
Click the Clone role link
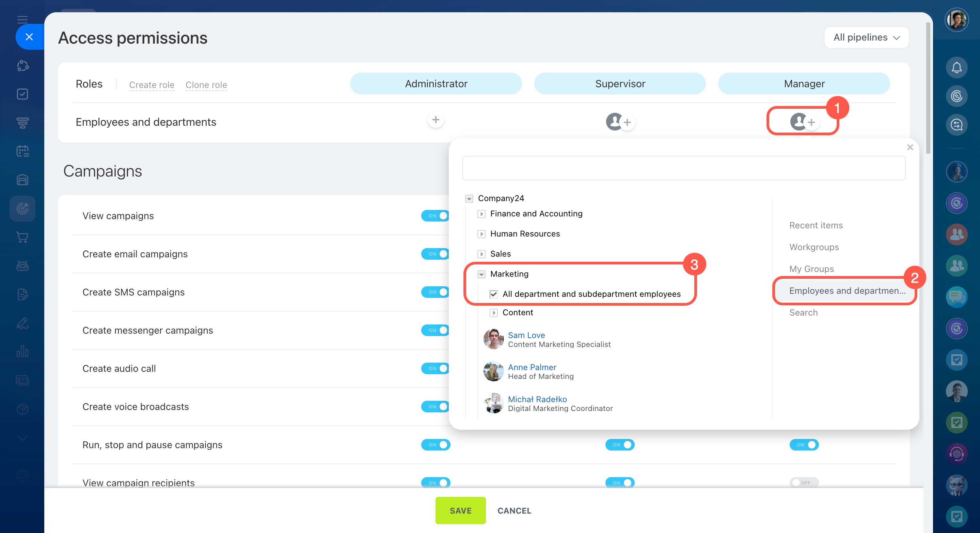pyautogui.click(x=206, y=85)
